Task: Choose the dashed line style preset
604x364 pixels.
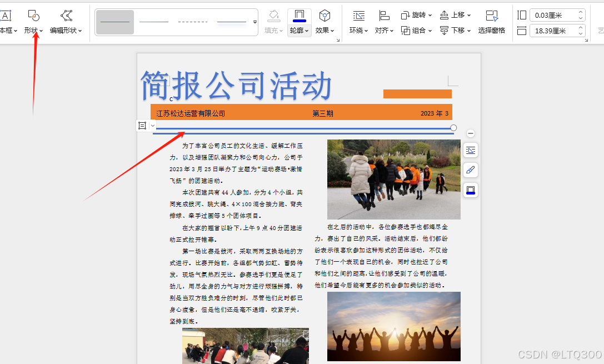Action: [x=193, y=22]
